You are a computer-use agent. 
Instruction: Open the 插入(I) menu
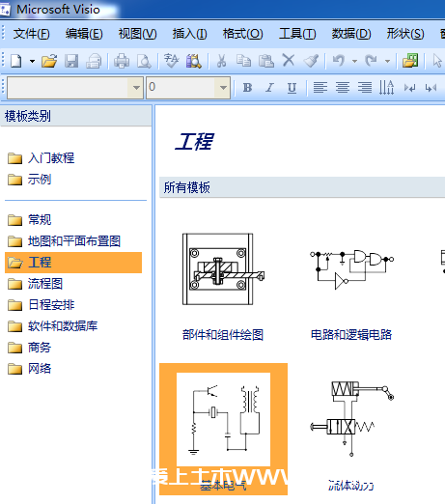point(189,34)
